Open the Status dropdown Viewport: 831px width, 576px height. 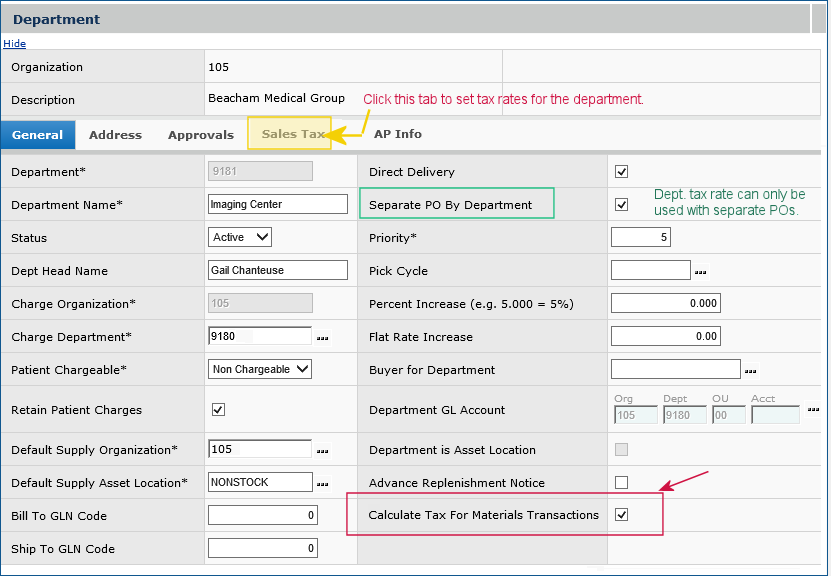point(241,238)
